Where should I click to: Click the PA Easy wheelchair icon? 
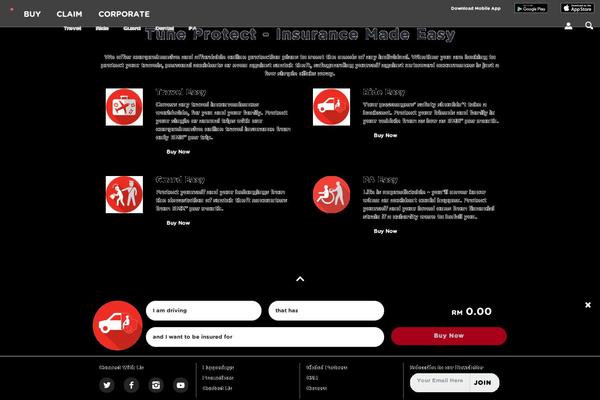click(x=331, y=194)
